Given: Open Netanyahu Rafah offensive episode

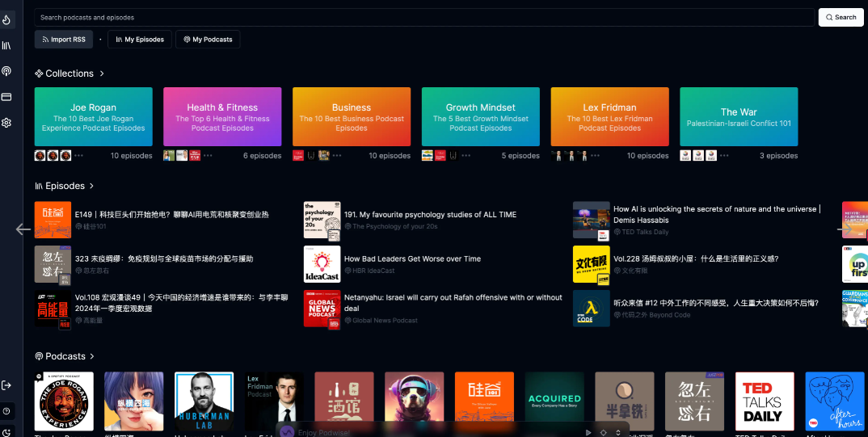Looking at the screenshot, I should [453, 303].
